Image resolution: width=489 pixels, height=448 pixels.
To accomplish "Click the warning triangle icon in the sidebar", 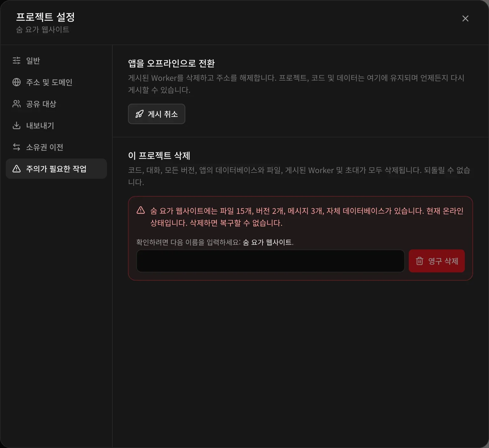I will click(17, 169).
